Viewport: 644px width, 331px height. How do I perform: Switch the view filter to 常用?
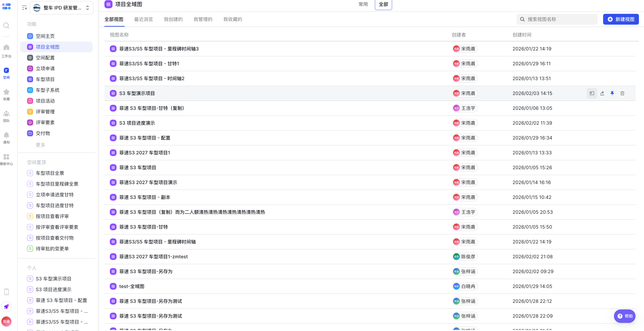363,4
